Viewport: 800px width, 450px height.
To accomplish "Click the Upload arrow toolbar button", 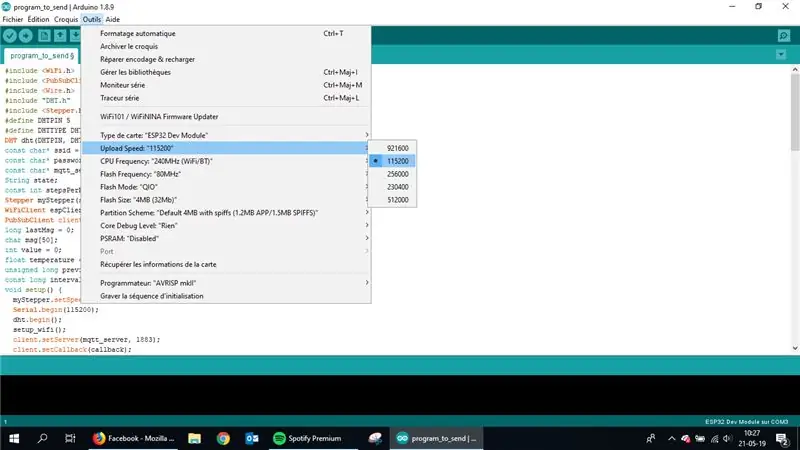I will [26, 35].
